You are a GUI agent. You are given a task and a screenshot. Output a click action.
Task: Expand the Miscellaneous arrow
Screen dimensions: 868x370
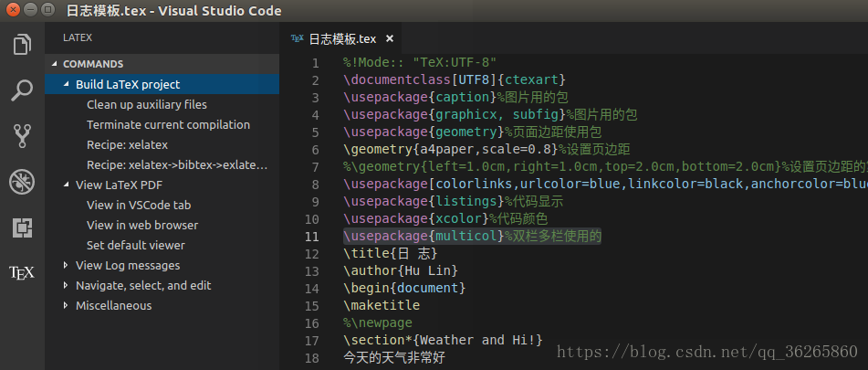point(67,305)
